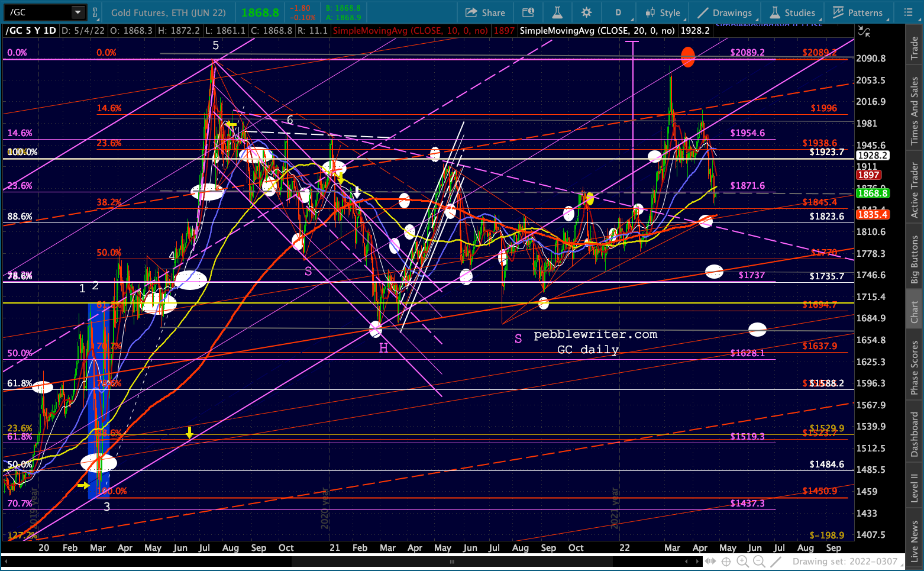Open the Style menu
Image resolution: width=924 pixels, height=571 pixels.
tap(663, 12)
